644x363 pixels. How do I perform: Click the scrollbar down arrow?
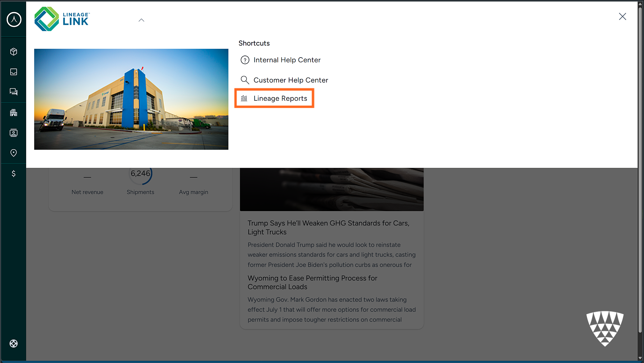tap(640, 358)
